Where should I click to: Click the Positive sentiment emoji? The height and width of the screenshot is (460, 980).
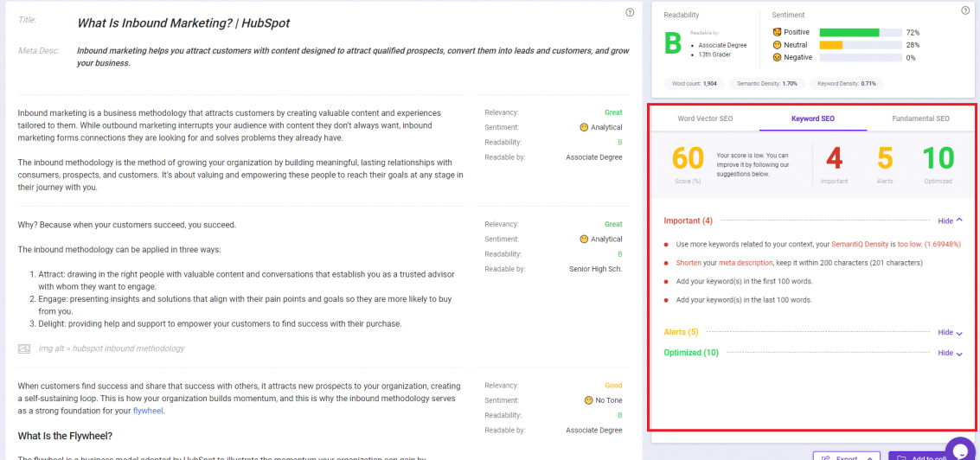(777, 32)
